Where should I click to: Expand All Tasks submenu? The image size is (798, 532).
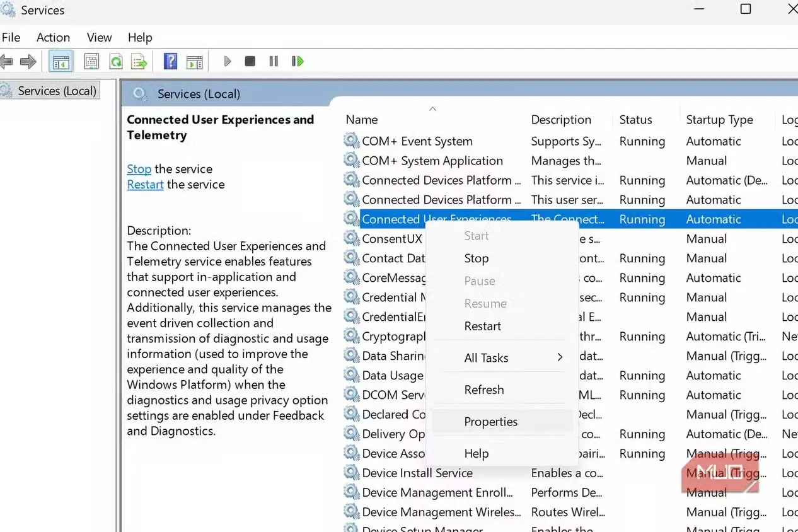(502, 358)
